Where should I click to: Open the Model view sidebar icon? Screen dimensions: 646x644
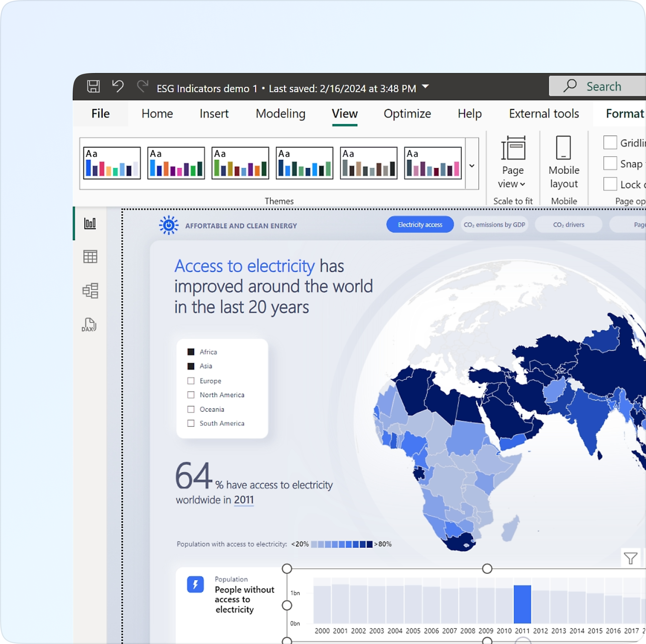pyautogui.click(x=90, y=290)
